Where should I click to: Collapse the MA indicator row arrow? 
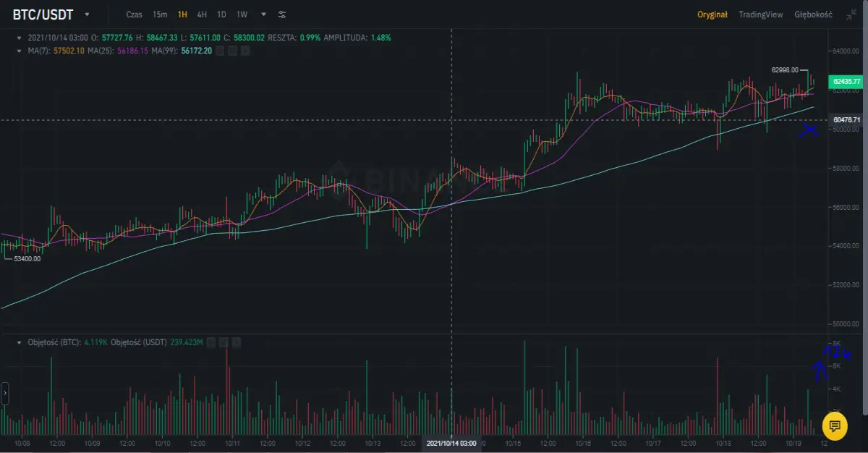(x=17, y=51)
